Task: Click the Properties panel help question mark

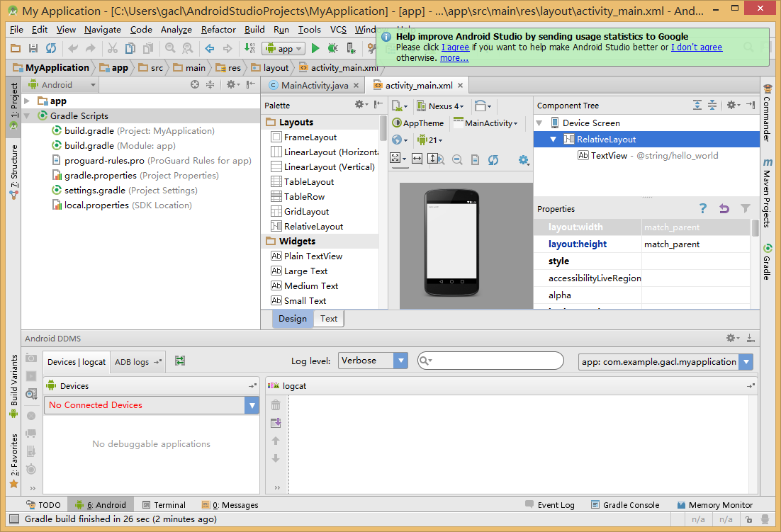Action: (702, 208)
